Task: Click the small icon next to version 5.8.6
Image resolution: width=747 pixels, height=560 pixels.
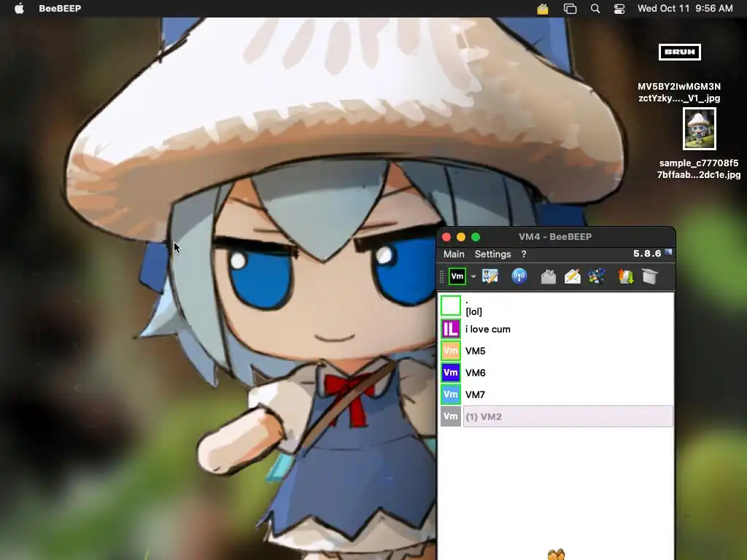Action: point(668,252)
